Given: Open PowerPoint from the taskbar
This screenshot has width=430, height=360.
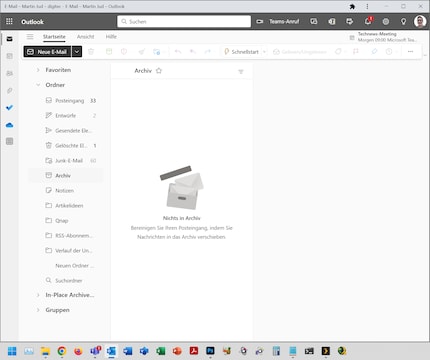Looking at the screenshot, I should [177, 351].
